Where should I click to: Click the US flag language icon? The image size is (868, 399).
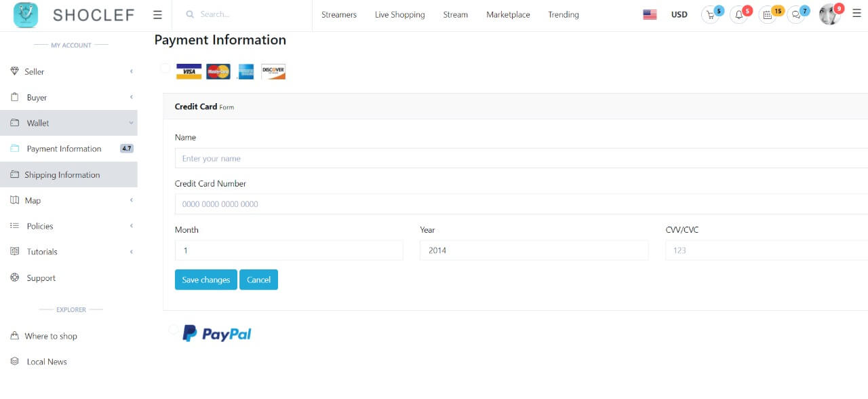(x=650, y=15)
